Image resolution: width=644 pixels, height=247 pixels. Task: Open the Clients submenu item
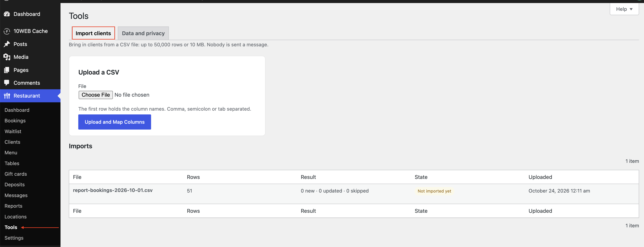tap(12, 142)
